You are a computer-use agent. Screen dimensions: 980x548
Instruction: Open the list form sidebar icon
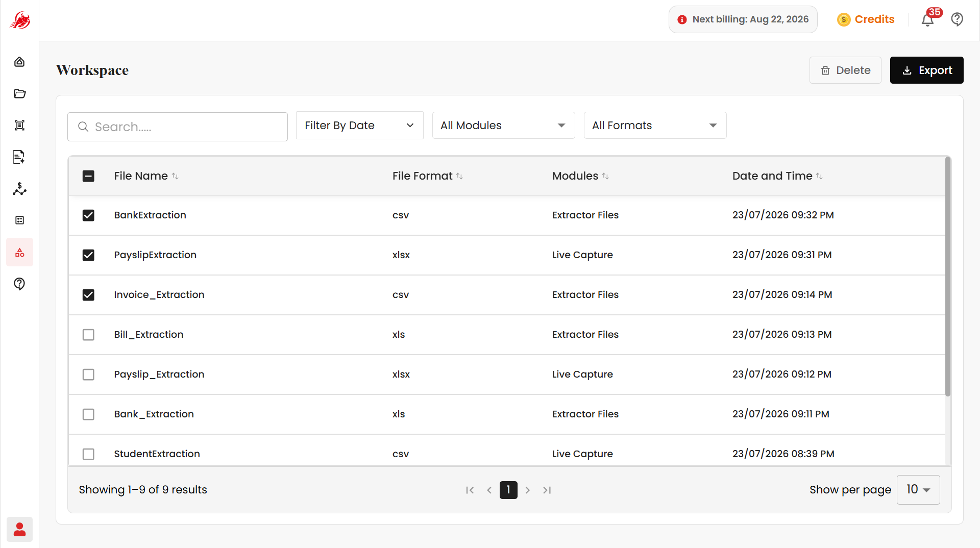click(x=19, y=220)
